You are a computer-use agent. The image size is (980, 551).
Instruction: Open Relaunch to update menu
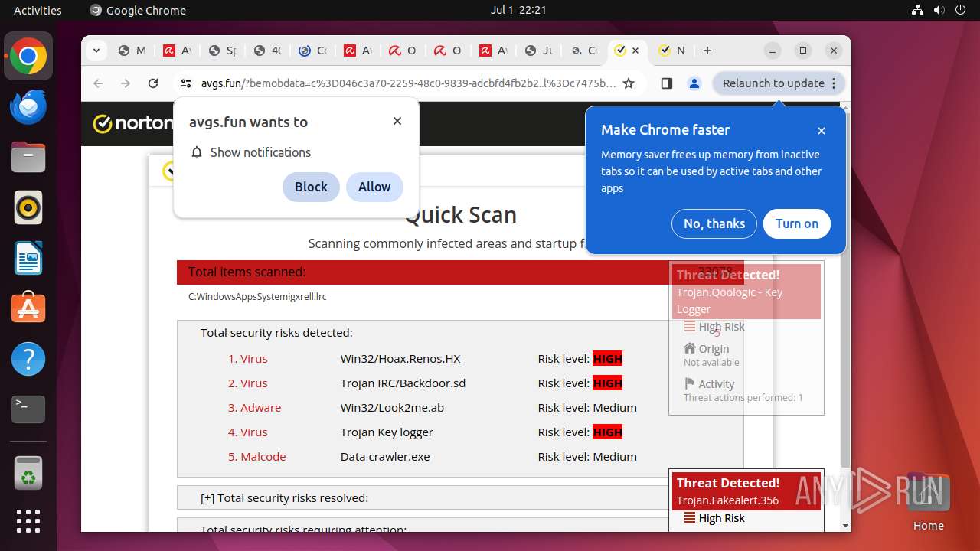coord(779,83)
